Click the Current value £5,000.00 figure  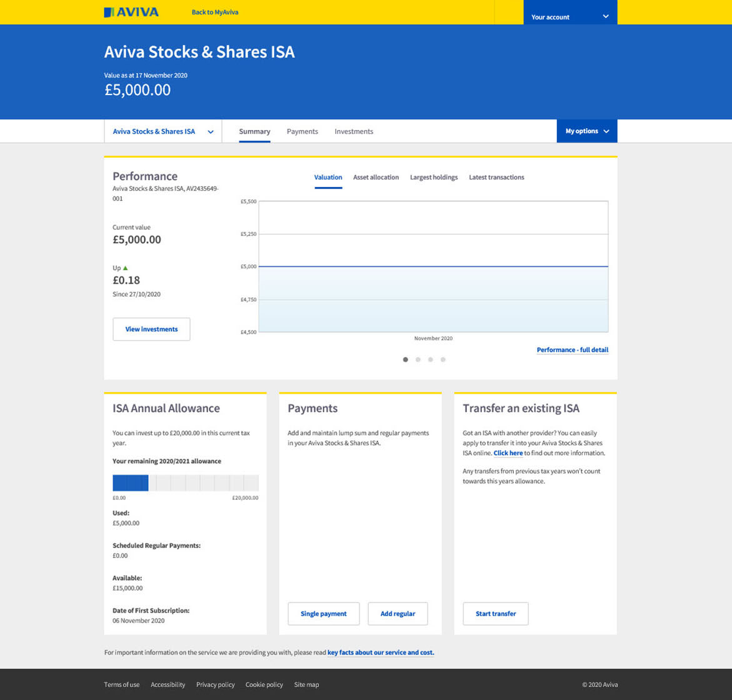pyautogui.click(x=137, y=240)
